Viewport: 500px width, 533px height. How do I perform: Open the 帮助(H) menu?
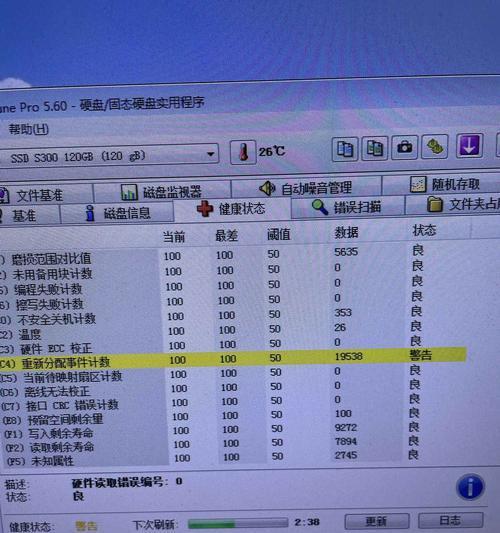[29, 129]
